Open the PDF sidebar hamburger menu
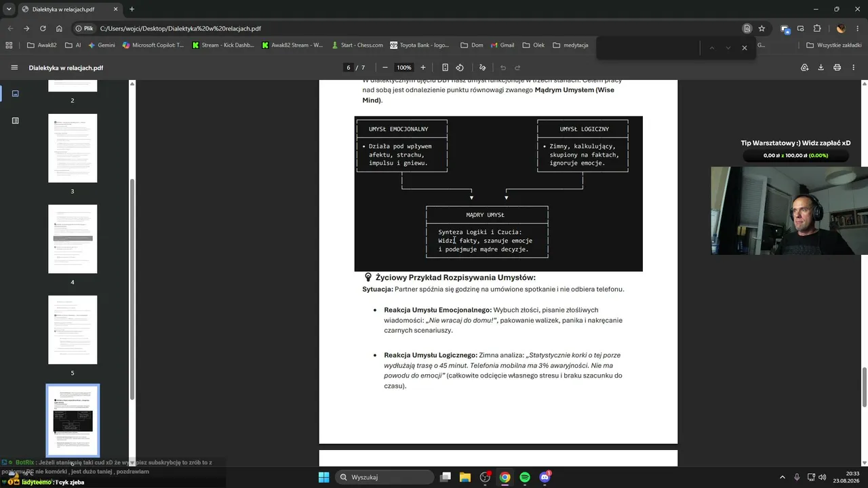 coord(14,68)
